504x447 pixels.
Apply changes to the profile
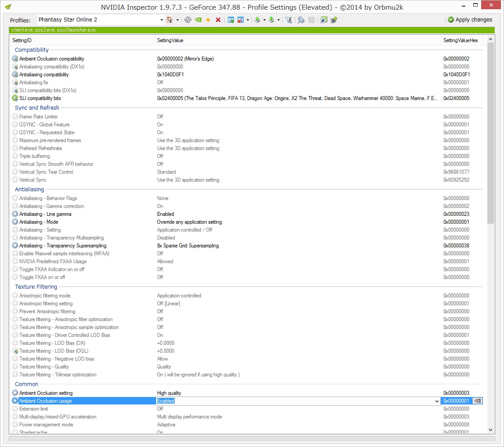click(470, 20)
